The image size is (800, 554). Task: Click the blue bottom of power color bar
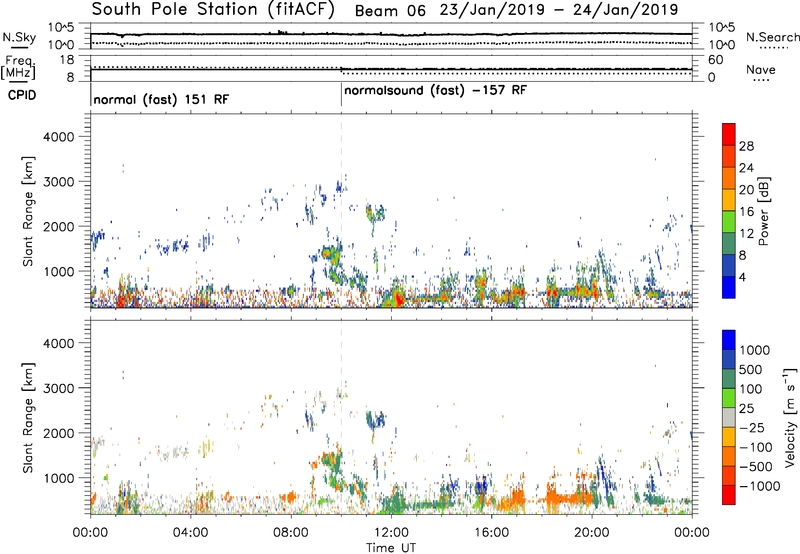coord(729,287)
